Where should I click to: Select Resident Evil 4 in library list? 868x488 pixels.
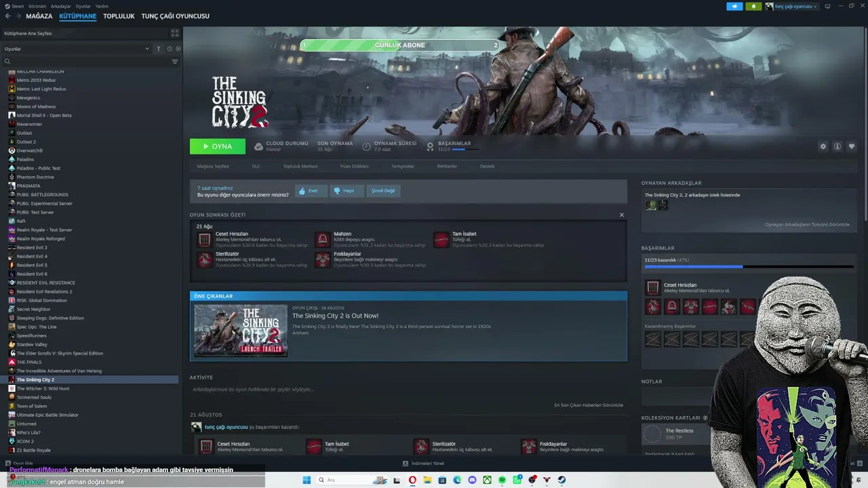point(32,256)
